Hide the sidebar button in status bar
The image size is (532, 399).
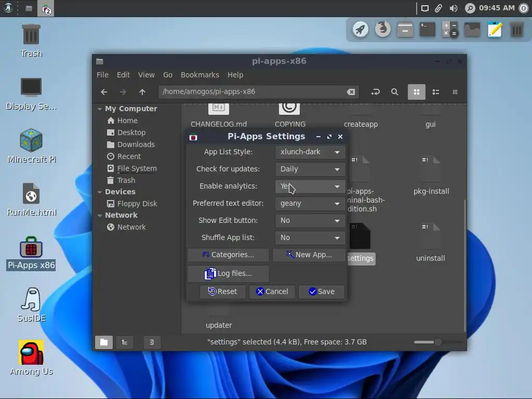coord(152,342)
